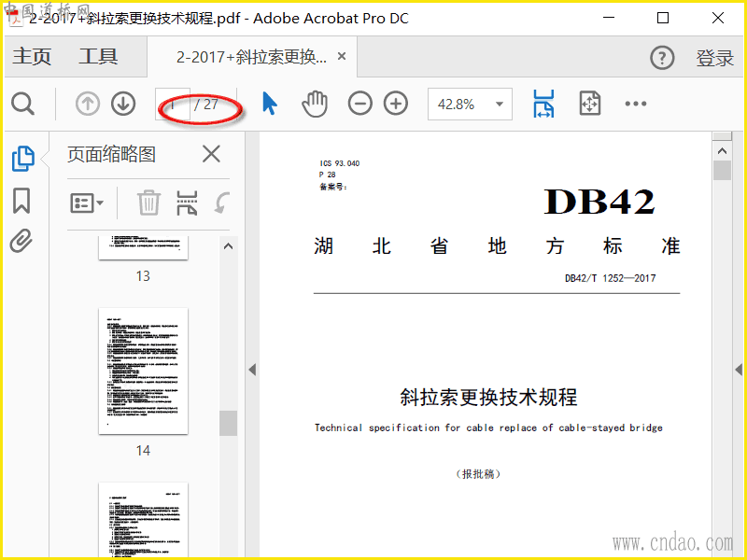Click the （报批稿） text
Screen dimensions: 747x560
478,474
